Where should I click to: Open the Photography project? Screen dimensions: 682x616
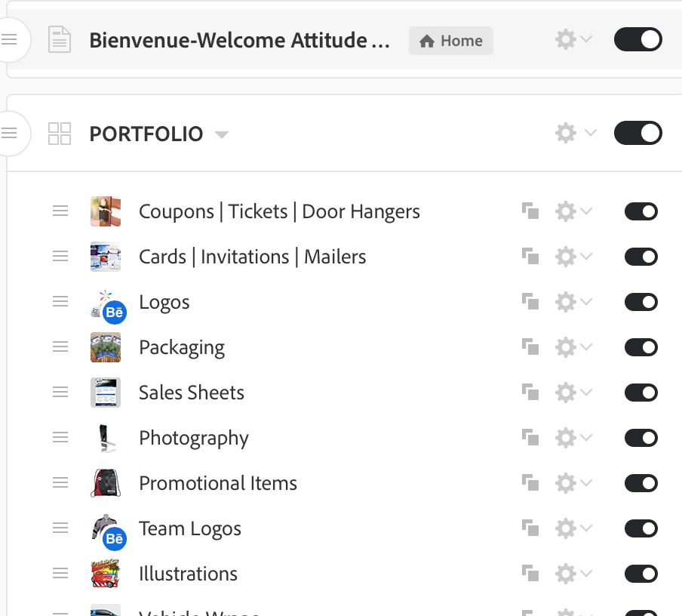coord(193,438)
